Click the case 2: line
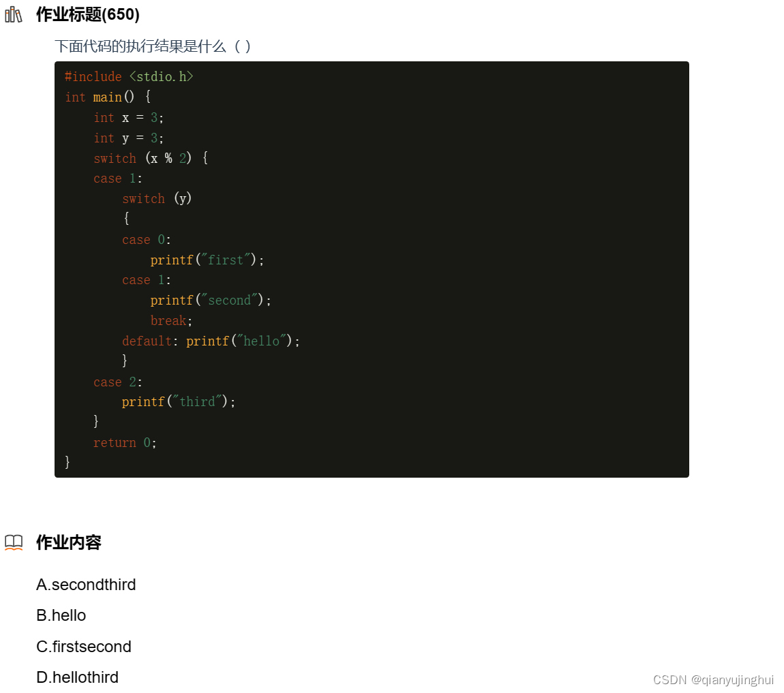 click(118, 382)
